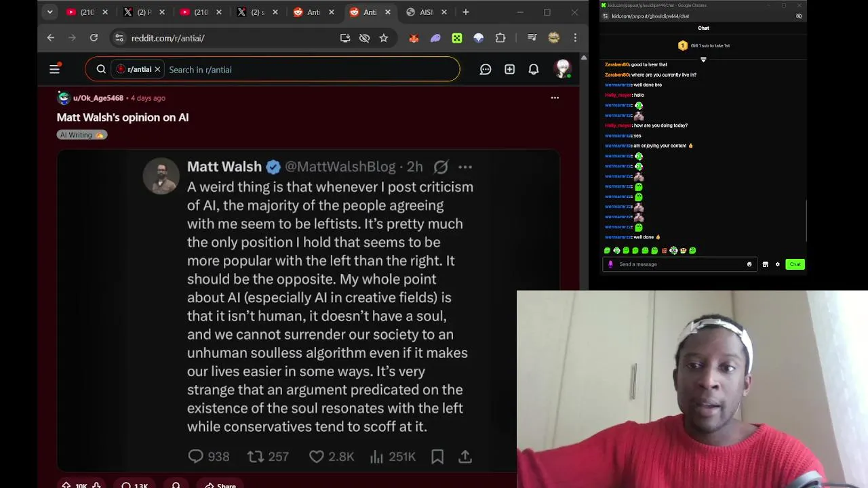
Task: Open Kick chat settings gear
Action: [x=778, y=264]
